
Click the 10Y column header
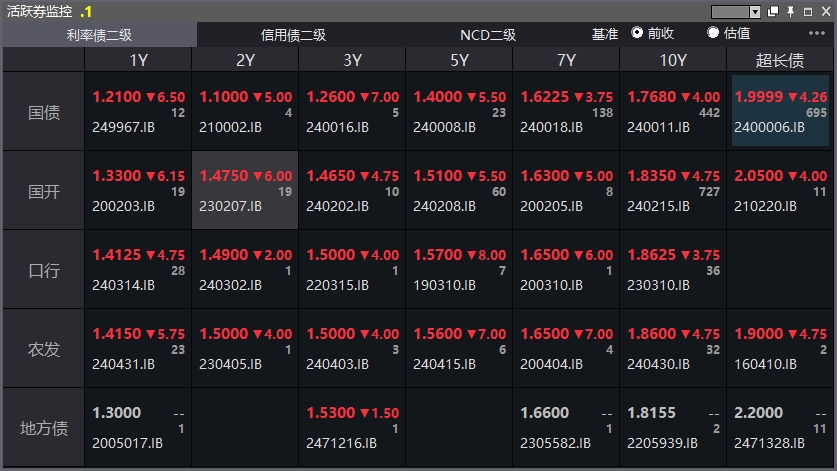(673, 60)
